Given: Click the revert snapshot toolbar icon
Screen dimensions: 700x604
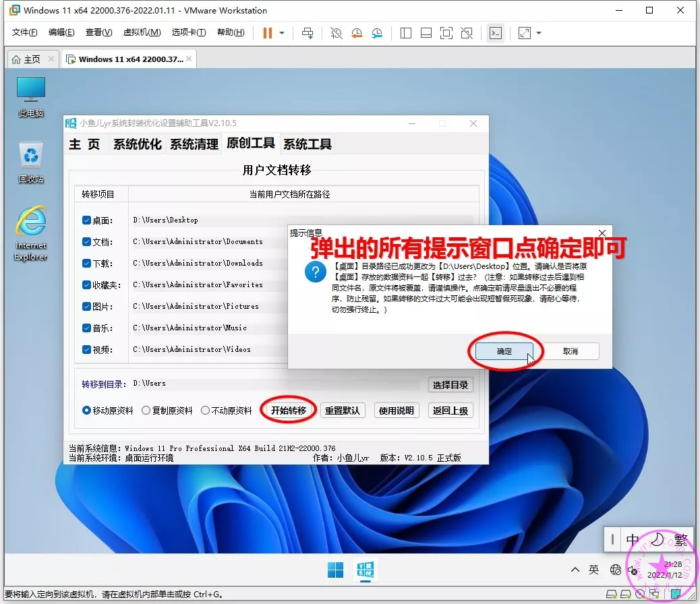Looking at the screenshot, I should 357,33.
